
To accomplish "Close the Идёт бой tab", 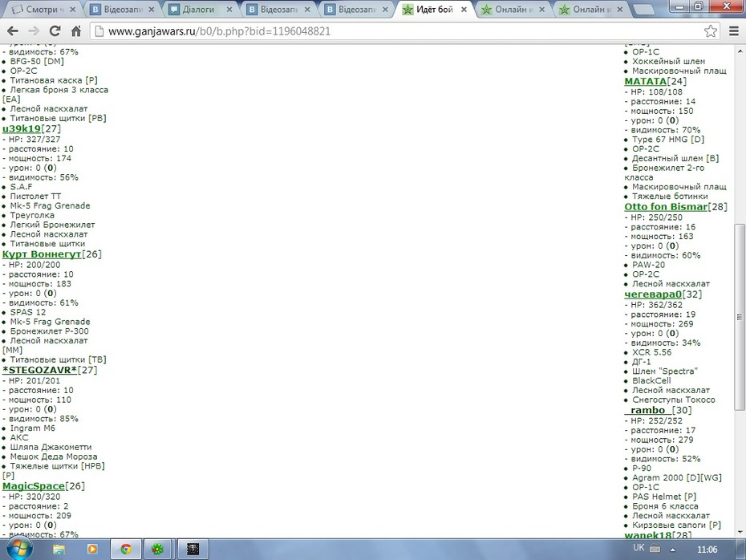I will (464, 9).
